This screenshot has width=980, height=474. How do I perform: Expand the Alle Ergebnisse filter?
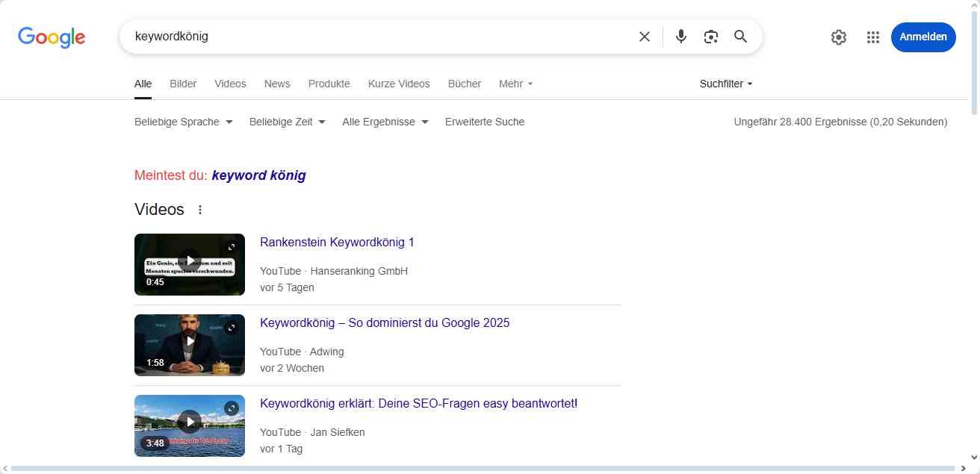tap(385, 122)
